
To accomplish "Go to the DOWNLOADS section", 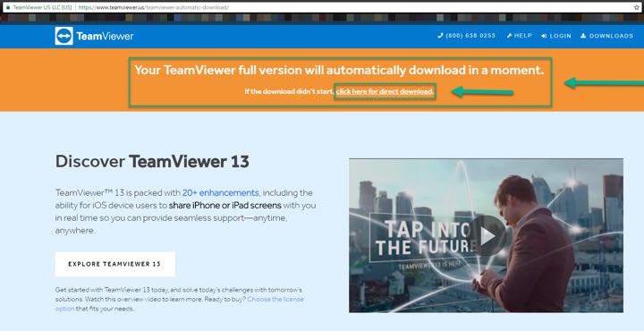I will pos(607,36).
